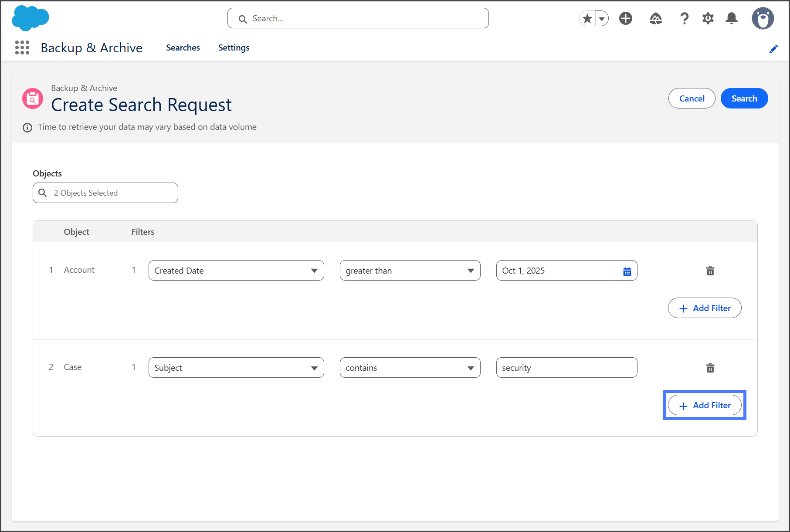This screenshot has width=790, height=532.
Task: Click the blue Search button
Action: click(744, 98)
